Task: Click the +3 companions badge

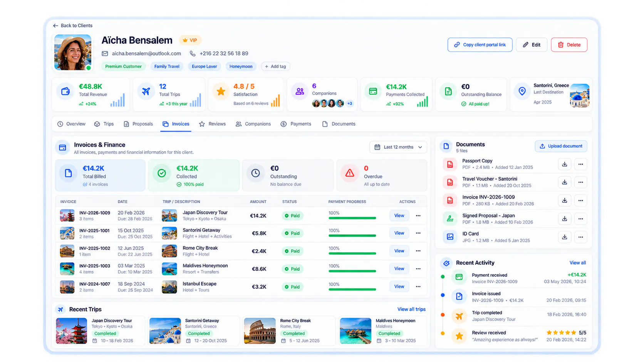Action: [x=349, y=103]
